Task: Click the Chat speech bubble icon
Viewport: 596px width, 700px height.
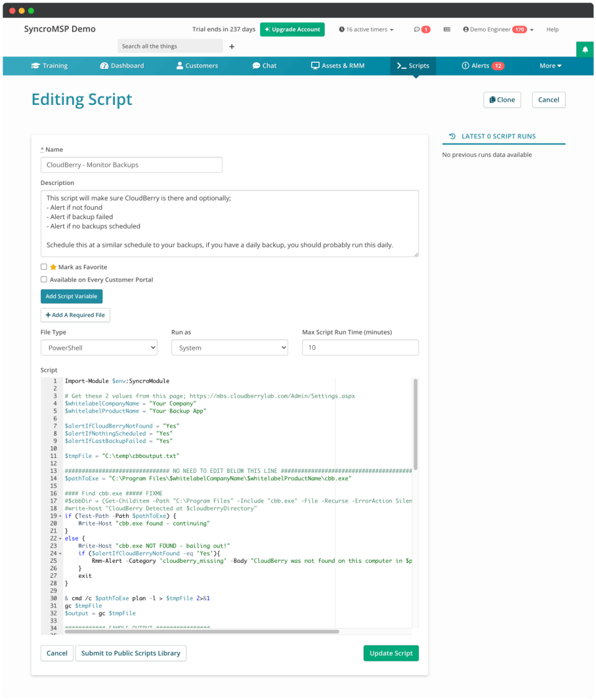Action: 256,66
